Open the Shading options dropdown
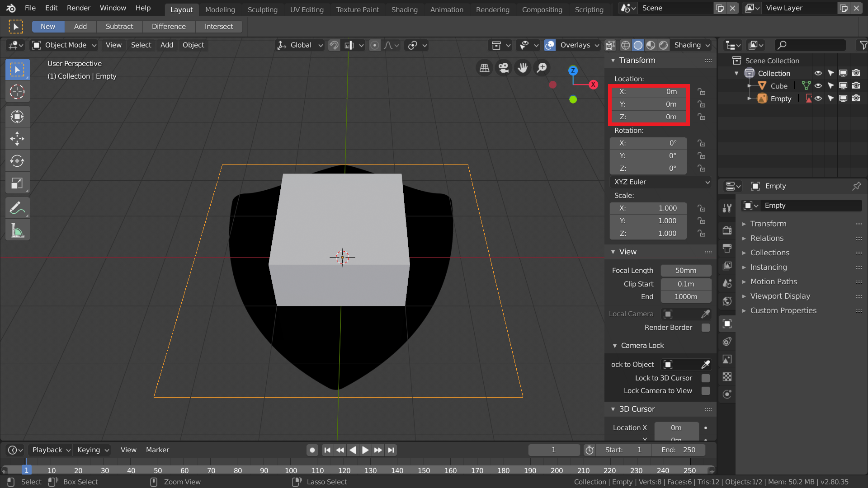Image resolution: width=868 pixels, height=488 pixels. pos(691,45)
